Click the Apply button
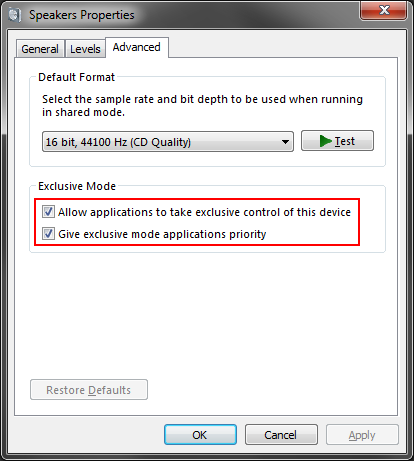 pyautogui.click(x=362, y=435)
